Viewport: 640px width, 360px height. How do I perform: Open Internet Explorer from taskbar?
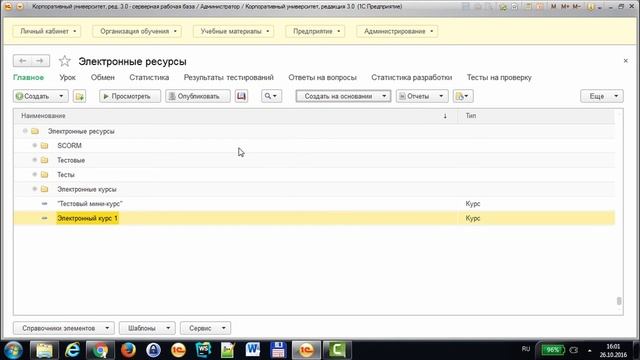pos(73,350)
